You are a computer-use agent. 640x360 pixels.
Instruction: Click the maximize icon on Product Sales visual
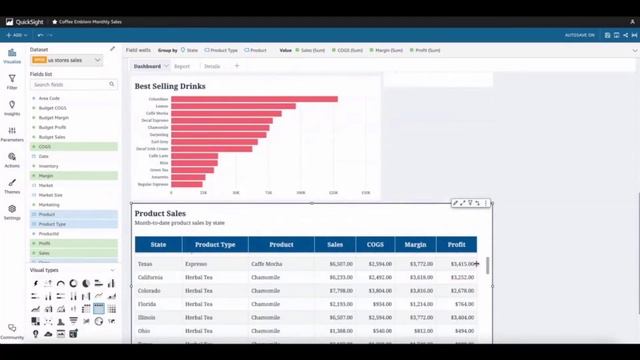pos(463,203)
